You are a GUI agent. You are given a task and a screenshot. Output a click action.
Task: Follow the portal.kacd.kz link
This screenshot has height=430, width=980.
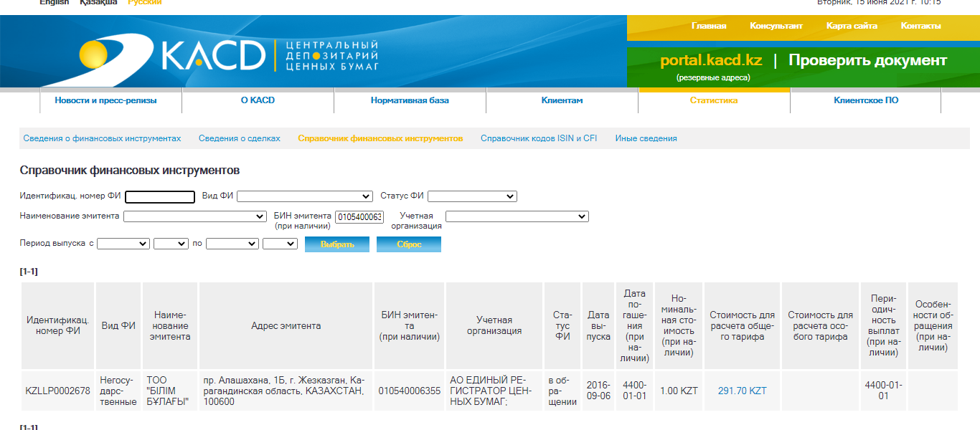[711, 61]
